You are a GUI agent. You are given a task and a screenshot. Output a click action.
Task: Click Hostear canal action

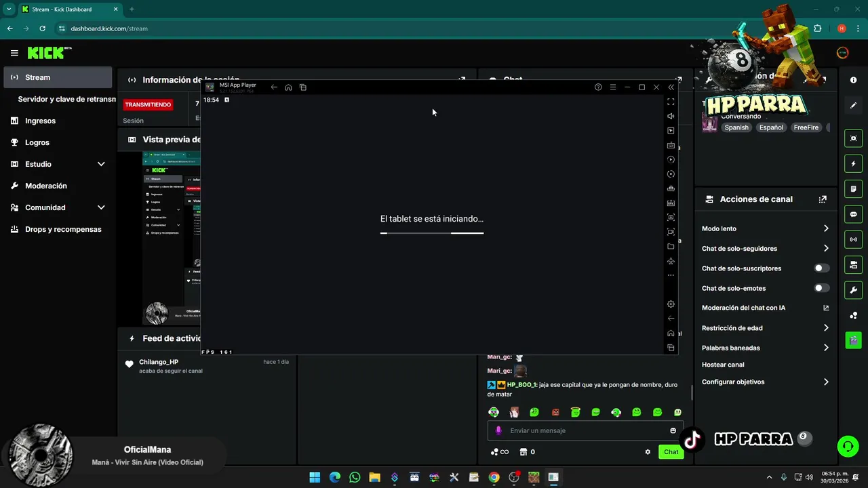(723, 365)
